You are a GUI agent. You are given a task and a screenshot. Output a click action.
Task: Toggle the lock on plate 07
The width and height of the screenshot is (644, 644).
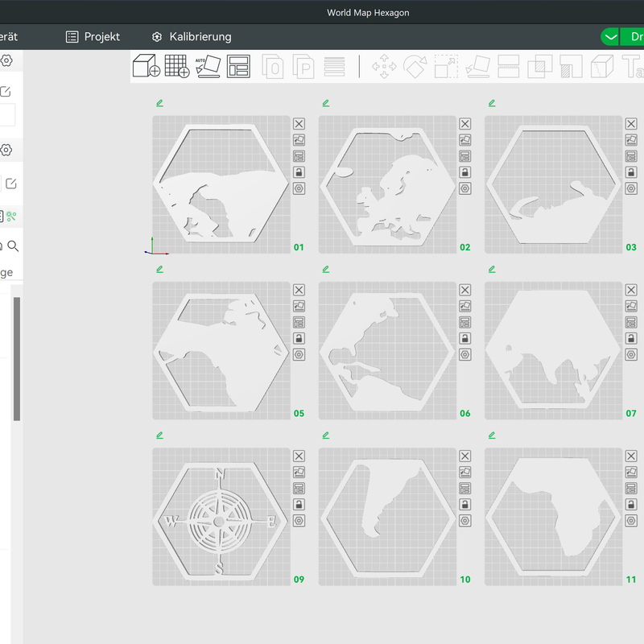click(x=631, y=338)
